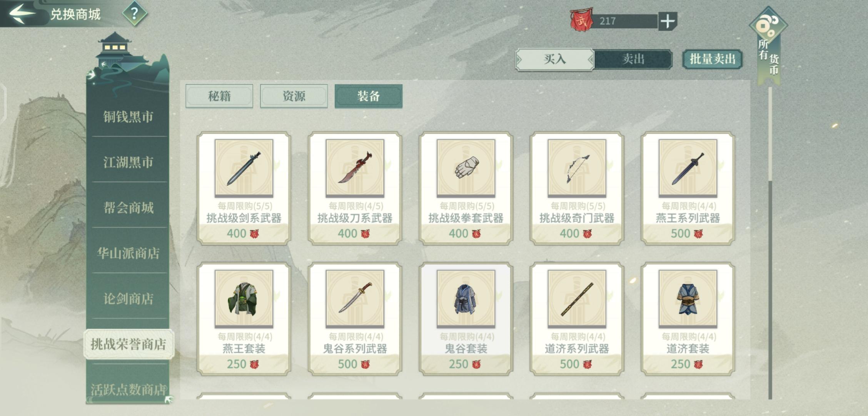Go to 论剑商店 in sidebar
Image resolution: width=868 pixels, height=416 pixels.
(128, 299)
